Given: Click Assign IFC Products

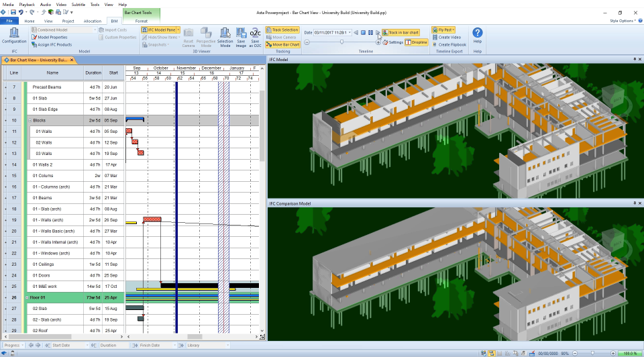Looking at the screenshot, I should click(51, 45).
